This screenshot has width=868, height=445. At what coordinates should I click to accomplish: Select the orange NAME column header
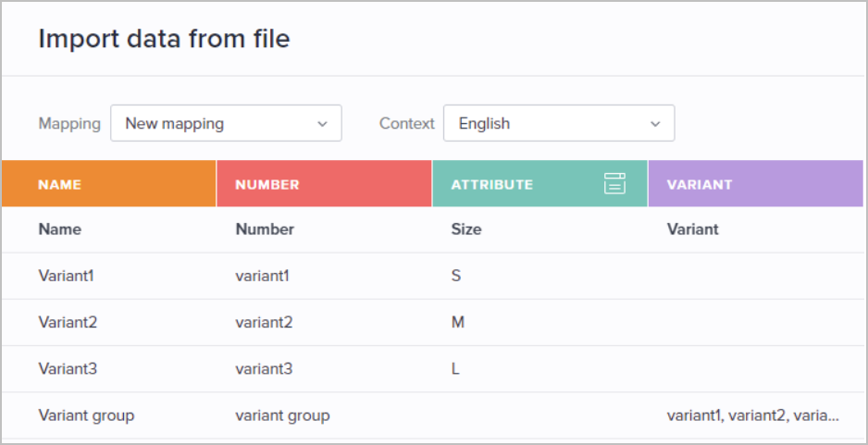[x=108, y=184]
